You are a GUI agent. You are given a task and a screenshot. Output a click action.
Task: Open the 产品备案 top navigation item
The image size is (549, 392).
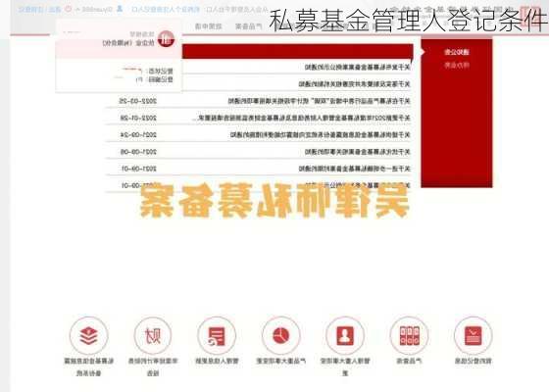[x=249, y=26]
